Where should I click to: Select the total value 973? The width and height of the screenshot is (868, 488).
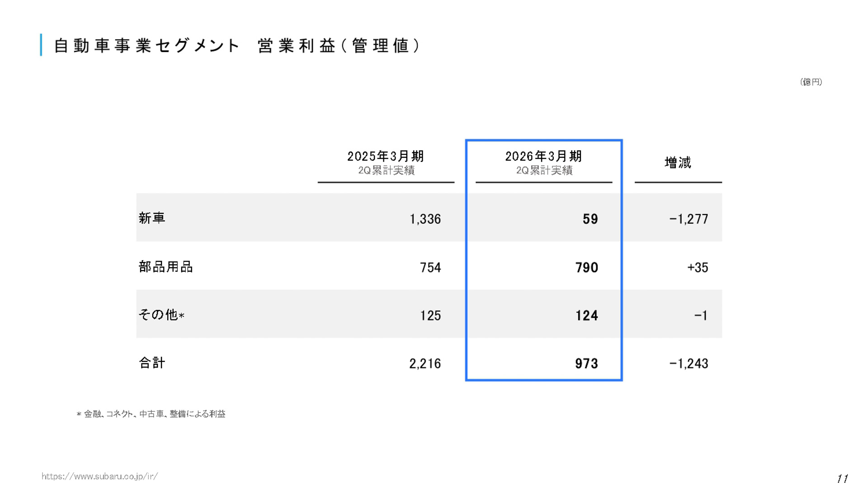coord(586,363)
